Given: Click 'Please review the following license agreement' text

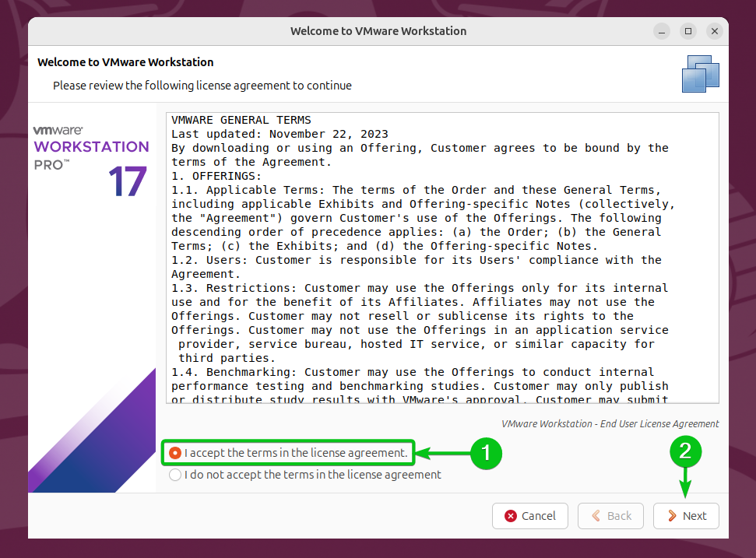Looking at the screenshot, I should click(202, 86).
